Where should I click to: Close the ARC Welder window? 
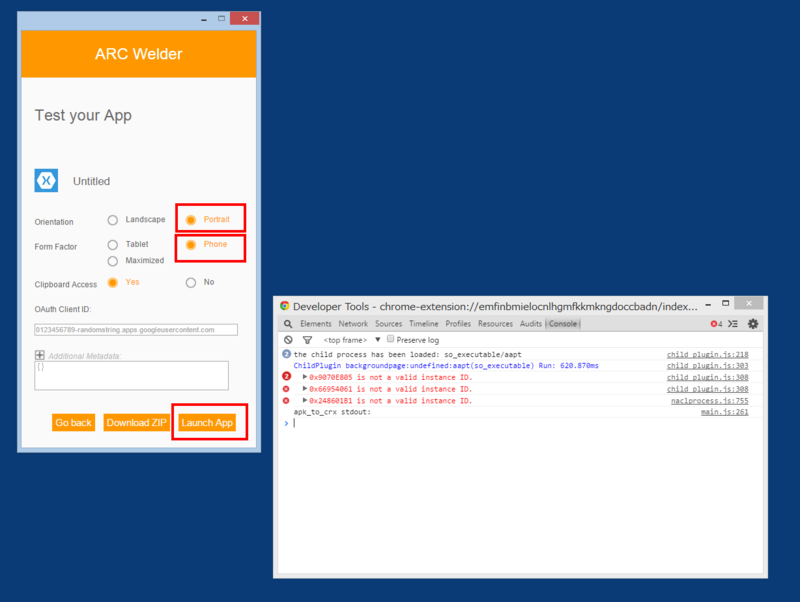tap(245, 18)
